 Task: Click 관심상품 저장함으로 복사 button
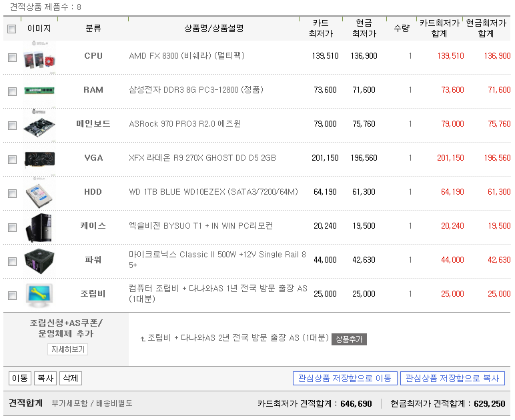pyautogui.click(x=452, y=379)
